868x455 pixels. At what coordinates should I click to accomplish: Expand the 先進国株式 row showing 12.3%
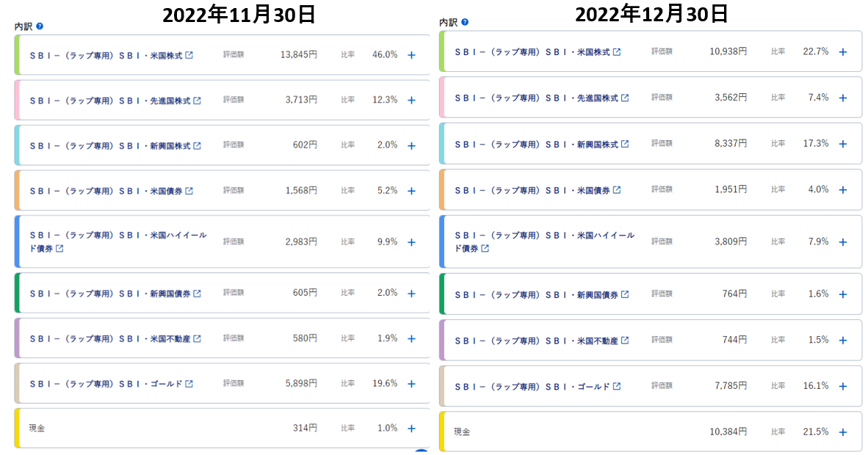pyautogui.click(x=411, y=101)
